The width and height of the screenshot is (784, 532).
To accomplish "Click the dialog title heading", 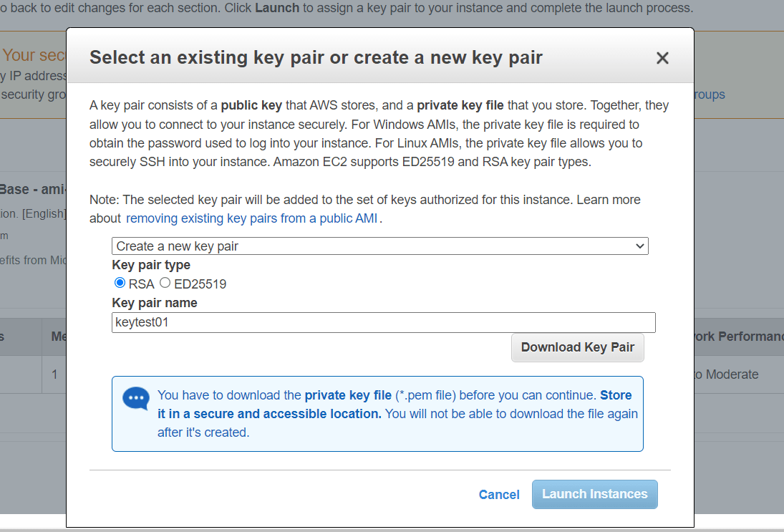I will point(316,57).
